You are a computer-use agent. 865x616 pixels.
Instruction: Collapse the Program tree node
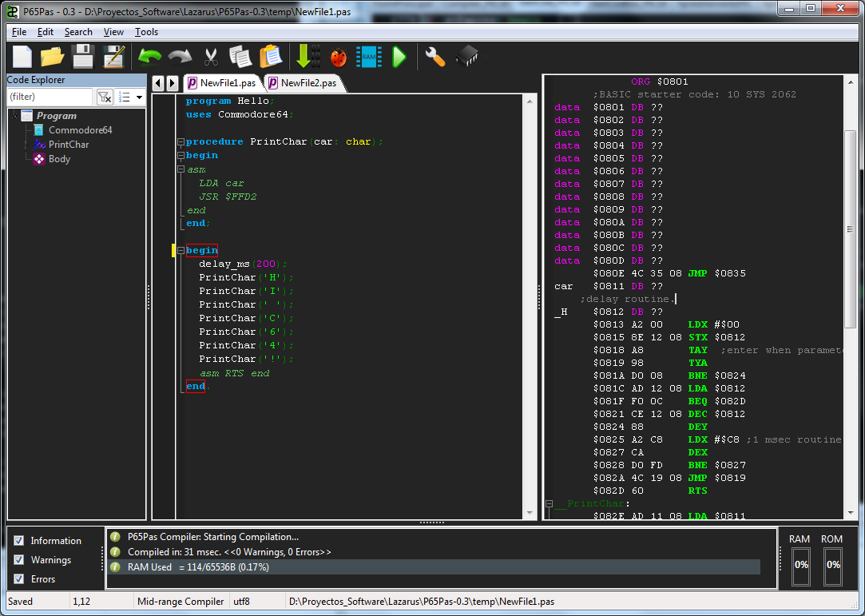tap(14, 116)
